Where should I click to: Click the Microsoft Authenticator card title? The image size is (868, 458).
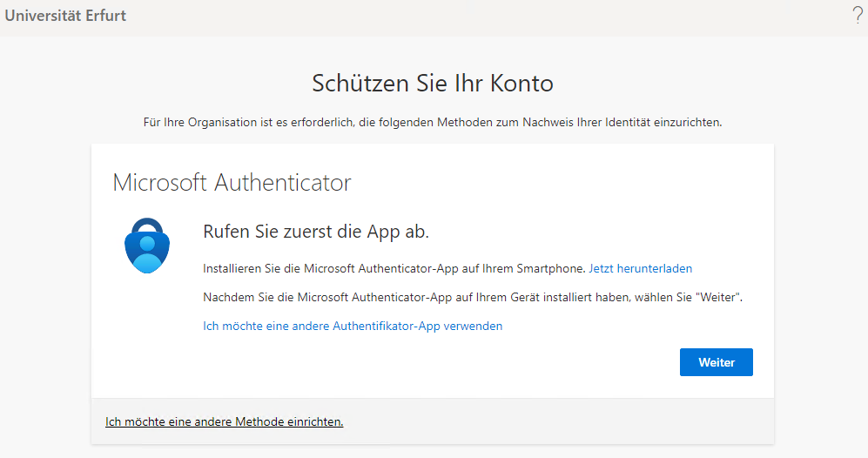point(232,183)
